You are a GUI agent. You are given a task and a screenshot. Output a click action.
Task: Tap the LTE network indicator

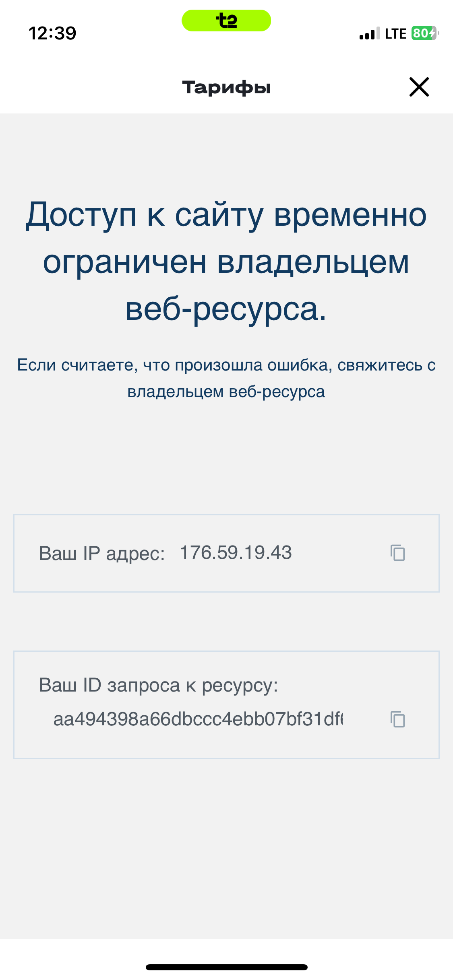point(395,34)
